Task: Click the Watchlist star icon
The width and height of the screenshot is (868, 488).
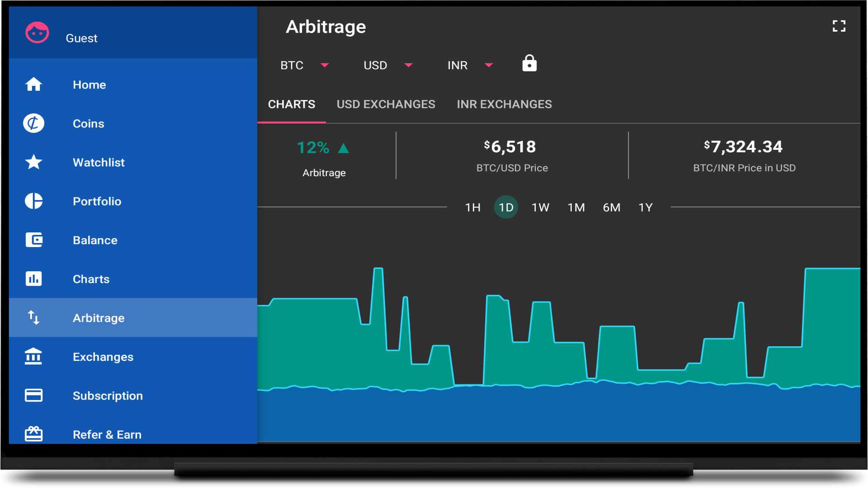Action: tap(34, 162)
